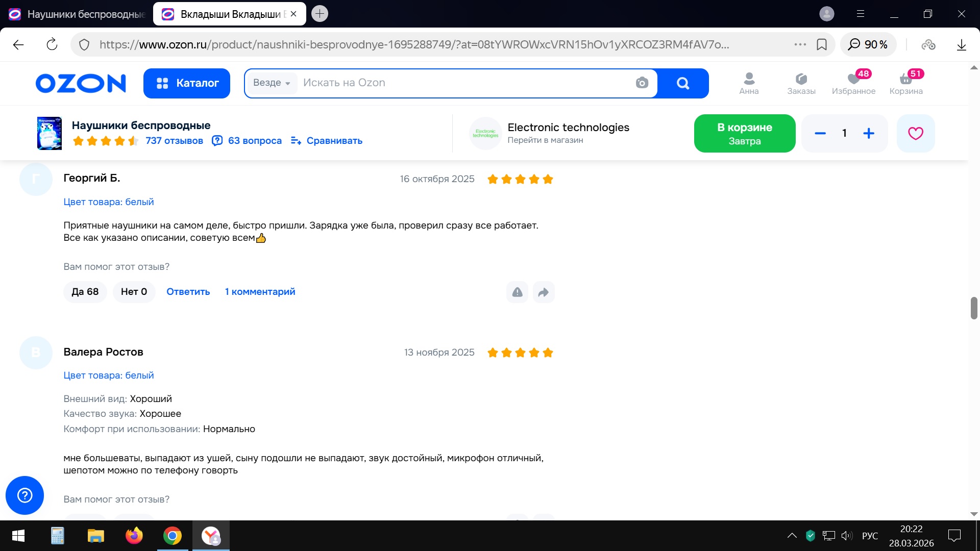
Task: Click the blue help question mark bubble
Action: click(x=24, y=495)
